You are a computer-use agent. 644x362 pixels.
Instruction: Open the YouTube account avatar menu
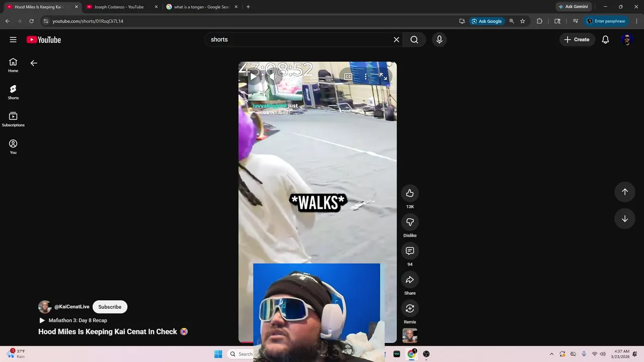pyautogui.click(x=627, y=40)
